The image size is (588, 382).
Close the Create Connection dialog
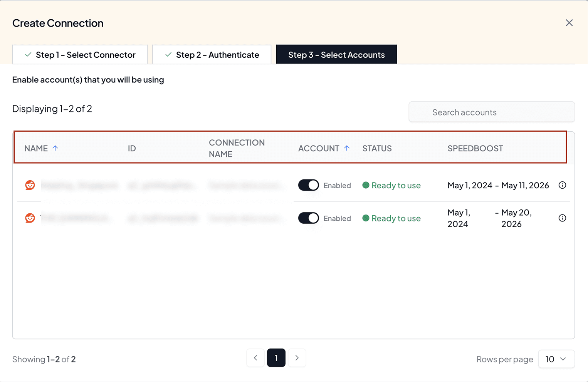click(569, 23)
